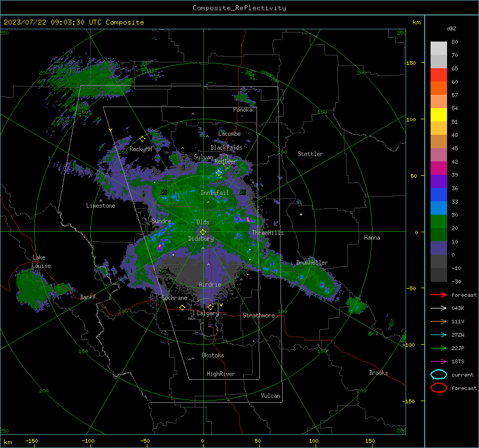Click the Composite_Reflectivity title text
Viewport: 479px width, 448px height.
click(239, 8)
